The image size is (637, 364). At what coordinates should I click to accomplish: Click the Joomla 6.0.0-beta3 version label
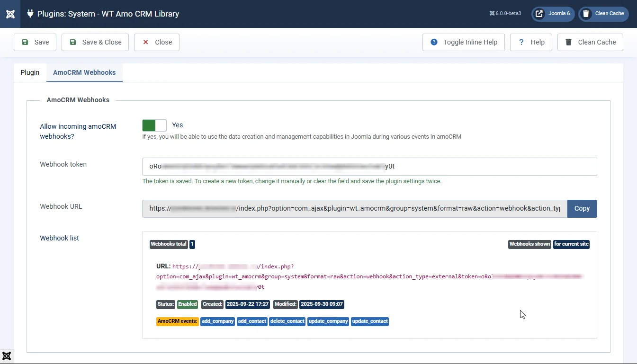(x=505, y=14)
